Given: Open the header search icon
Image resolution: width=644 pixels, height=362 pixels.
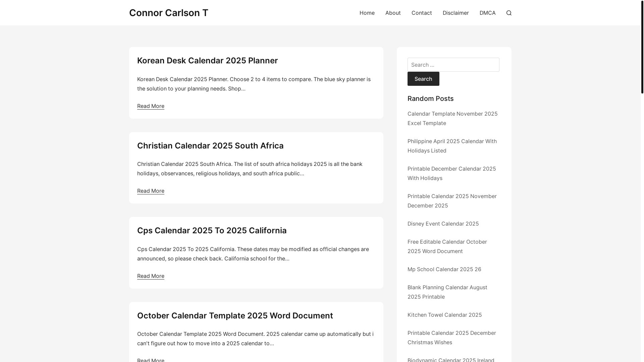Looking at the screenshot, I should pos(509,13).
